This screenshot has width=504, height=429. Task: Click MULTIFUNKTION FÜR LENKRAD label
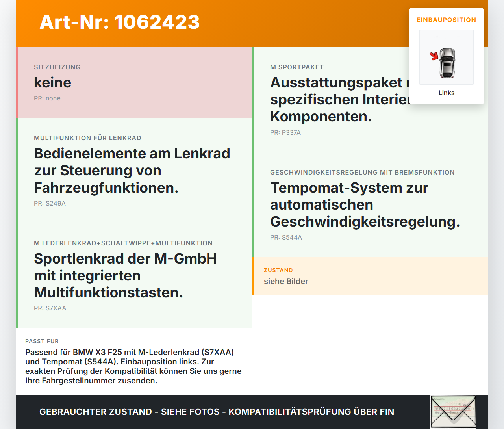point(87,138)
